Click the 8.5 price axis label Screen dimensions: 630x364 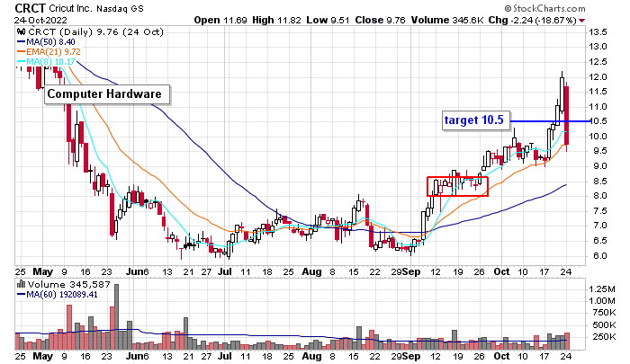click(598, 182)
